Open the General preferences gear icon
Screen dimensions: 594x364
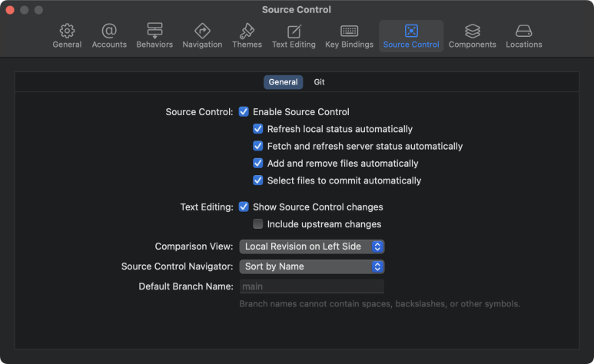coord(67,31)
